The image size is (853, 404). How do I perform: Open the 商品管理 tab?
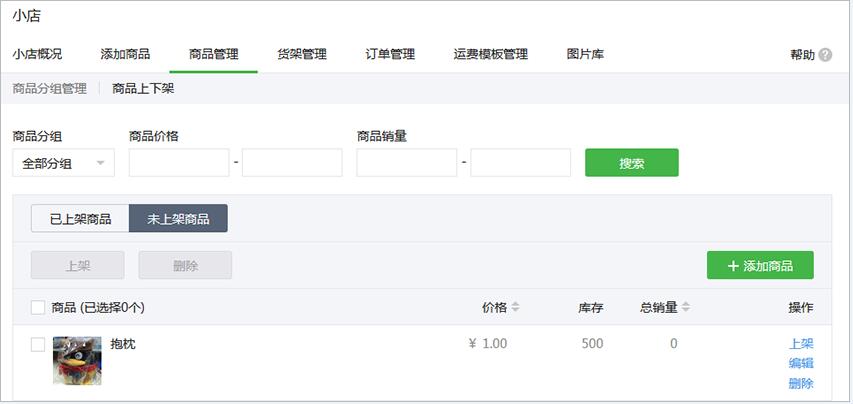point(213,54)
